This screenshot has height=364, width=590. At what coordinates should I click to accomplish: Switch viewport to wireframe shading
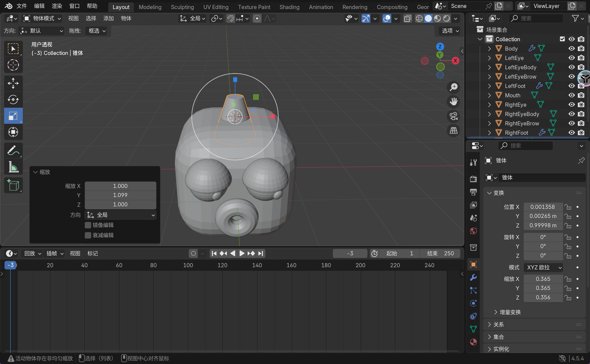point(419,18)
